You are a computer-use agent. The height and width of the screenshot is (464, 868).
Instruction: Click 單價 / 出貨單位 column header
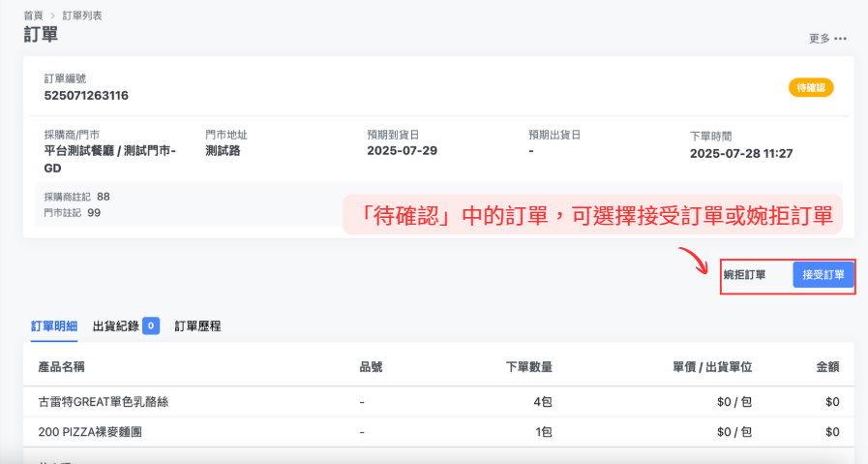click(x=712, y=367)
